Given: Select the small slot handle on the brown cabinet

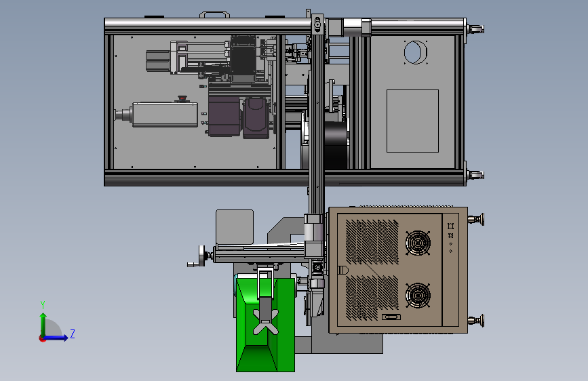Looking at the screenshot, I should tap(391, 317).
